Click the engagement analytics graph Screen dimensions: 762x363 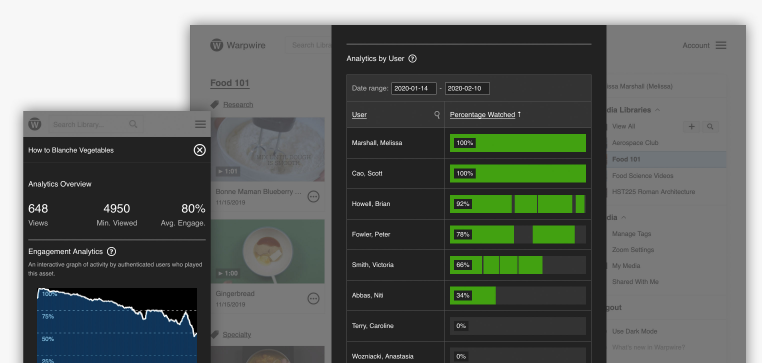pos(117,325)
